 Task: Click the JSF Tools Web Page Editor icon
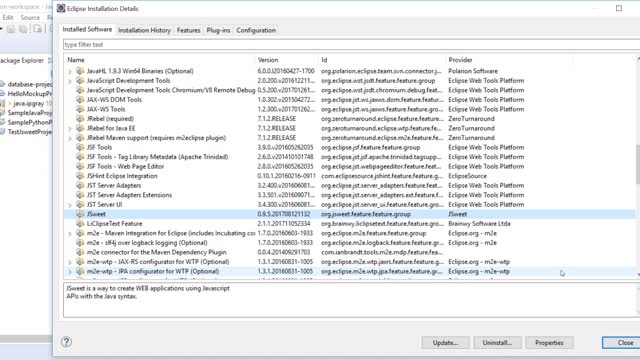coord(80,166)
